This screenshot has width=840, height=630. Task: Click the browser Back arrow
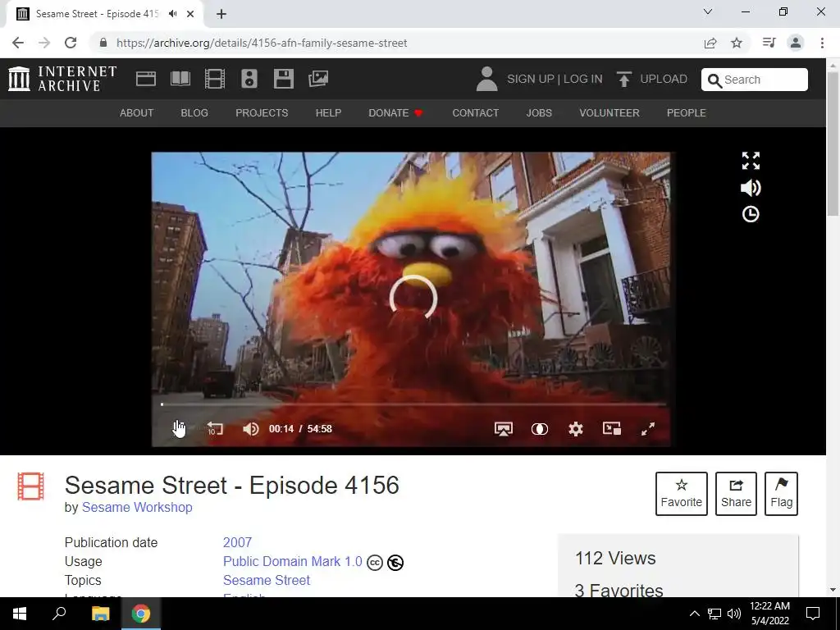coord(18,43)
